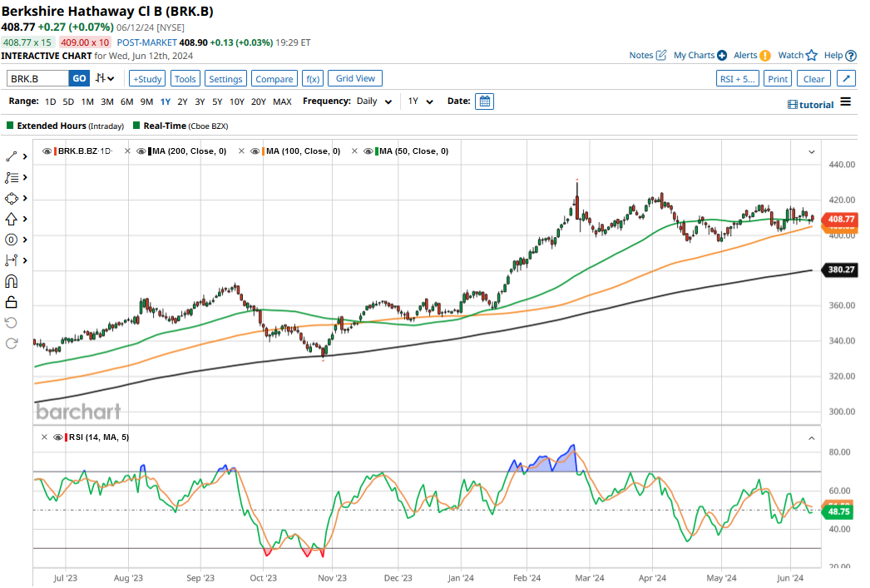870x588 pixels.
Task: Click the BRK.B symbol input field
Action: click(37, 79)
